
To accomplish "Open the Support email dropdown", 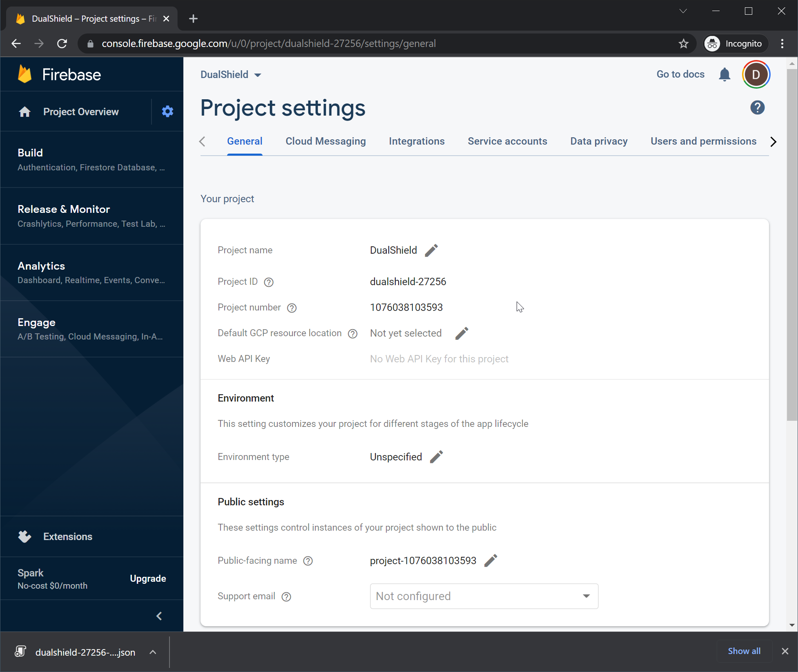I will coord(484,596).
